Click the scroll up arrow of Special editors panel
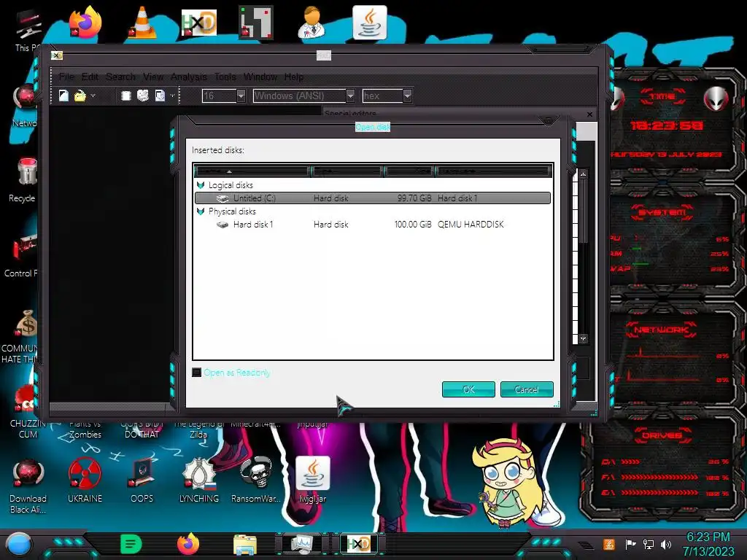747x560 pixels. pyautogui.click(x=583, y=174)
